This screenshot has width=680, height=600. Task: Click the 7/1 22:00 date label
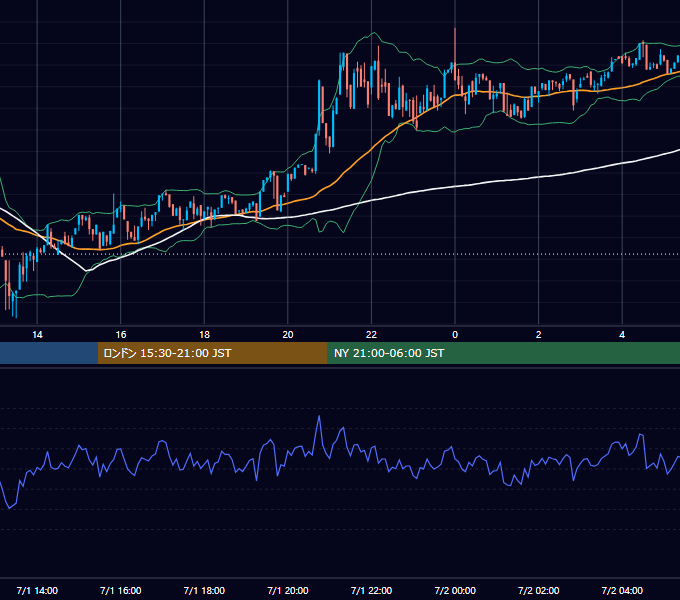371,591
